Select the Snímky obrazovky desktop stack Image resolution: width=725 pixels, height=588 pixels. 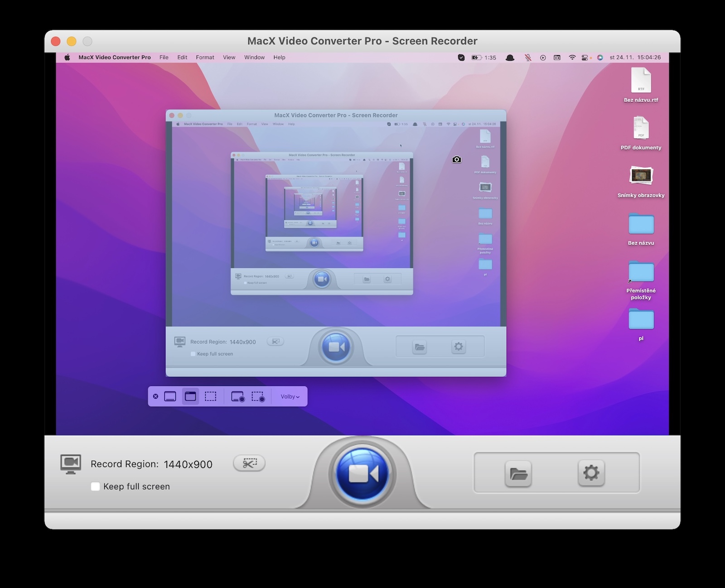pyautogui.click(x=641, y=176)
